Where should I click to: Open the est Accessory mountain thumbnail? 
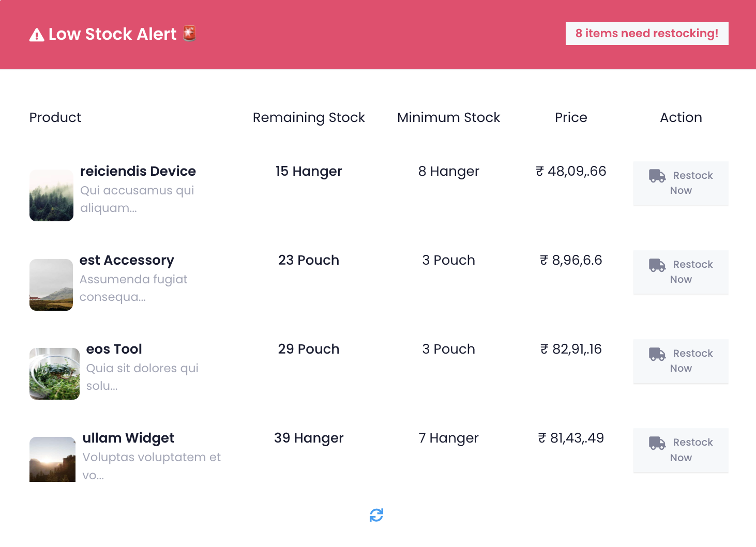(51, 284)
